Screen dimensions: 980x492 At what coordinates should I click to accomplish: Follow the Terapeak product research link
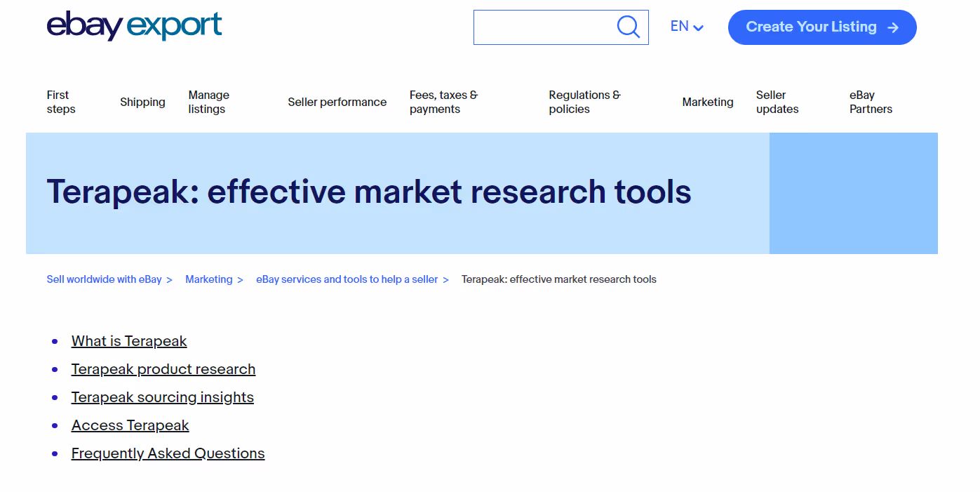coord(163,368)
